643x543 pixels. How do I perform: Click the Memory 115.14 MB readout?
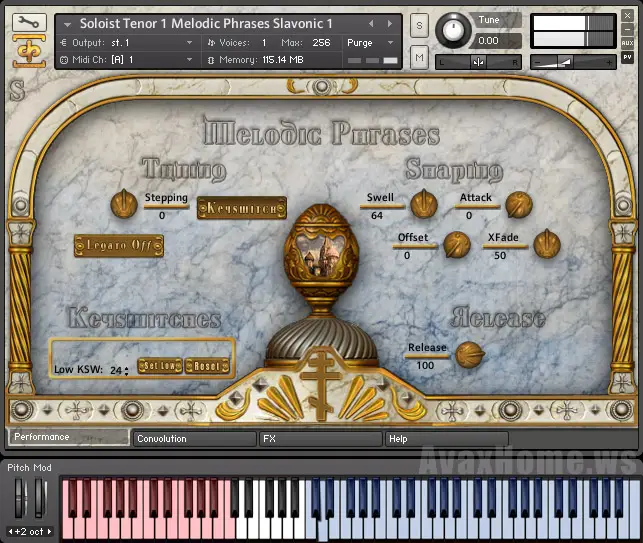[x=283, y=60]
